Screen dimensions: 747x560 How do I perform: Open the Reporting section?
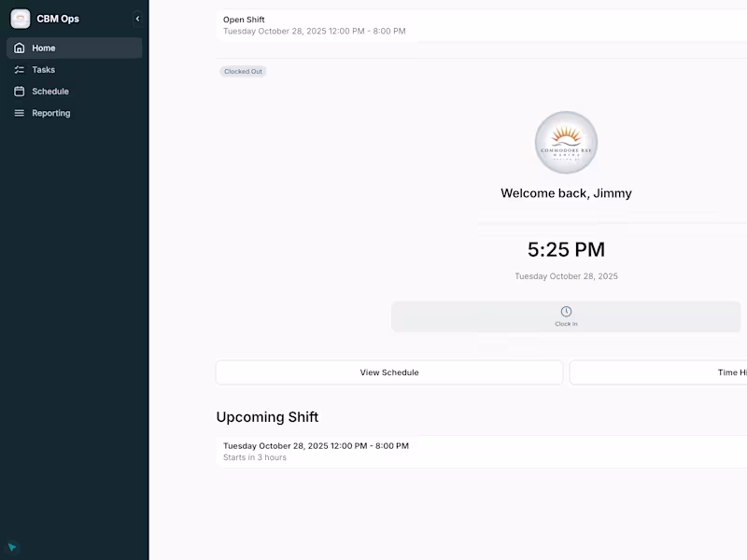pos(51,112)
